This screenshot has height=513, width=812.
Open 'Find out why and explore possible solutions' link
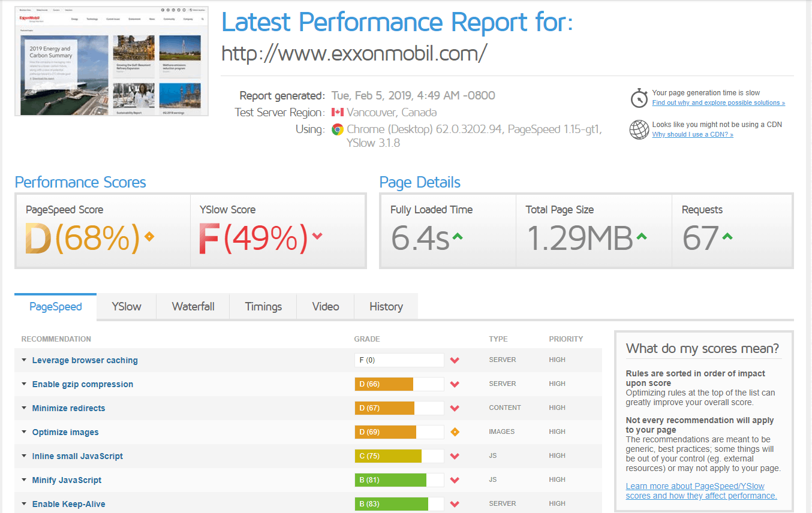718,103
